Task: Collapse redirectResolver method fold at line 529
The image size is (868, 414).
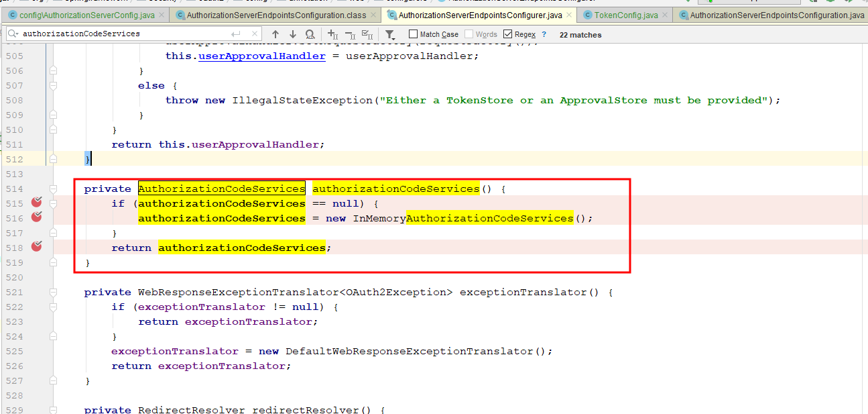Action: (53, 410)
